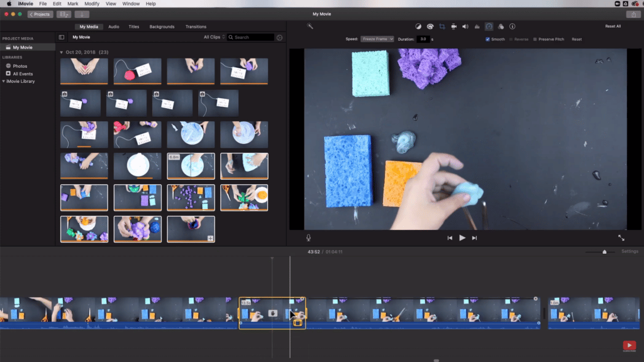Click the timeline zoom slider

pos(604,252)
